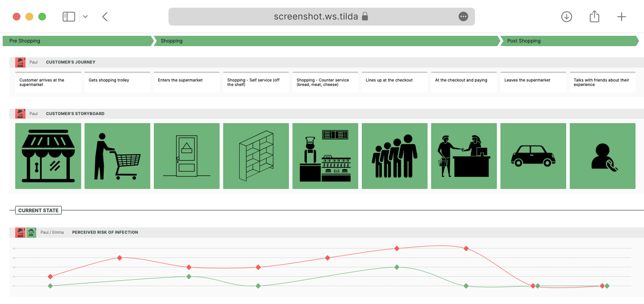Click the Shopping - Counter service card
The width and height of the screenshot is (644, 304).
(326, 82)
